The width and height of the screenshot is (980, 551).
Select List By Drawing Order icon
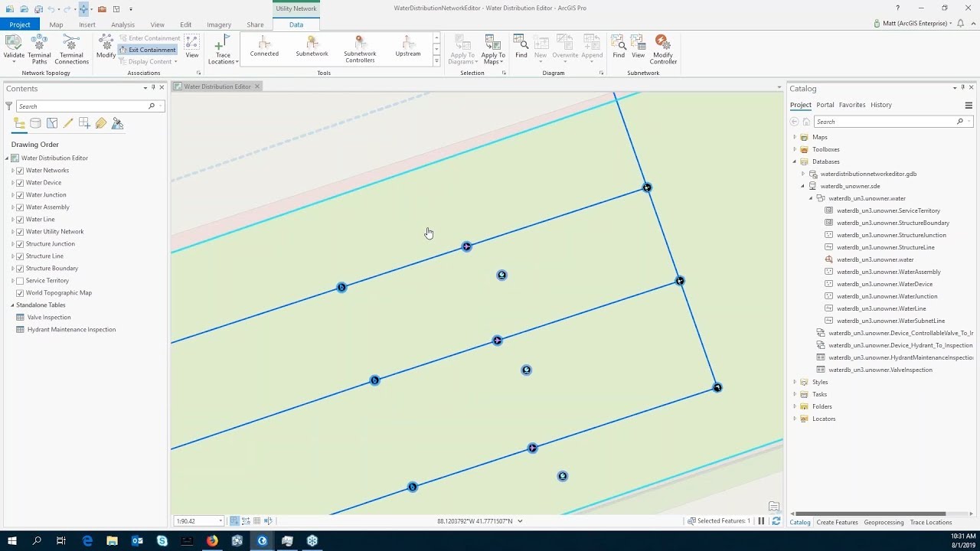19,123
